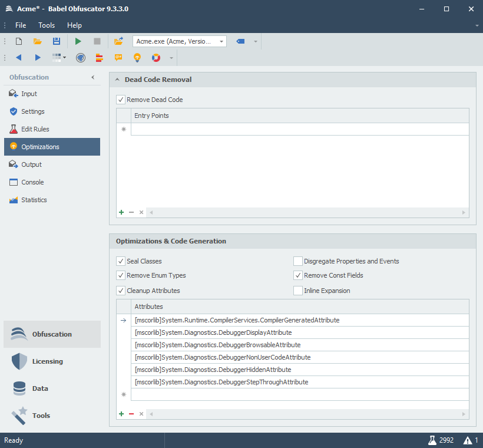Enable Disgregate Properties and Events
Screen dimensions: 483x448
click(298, 261)
